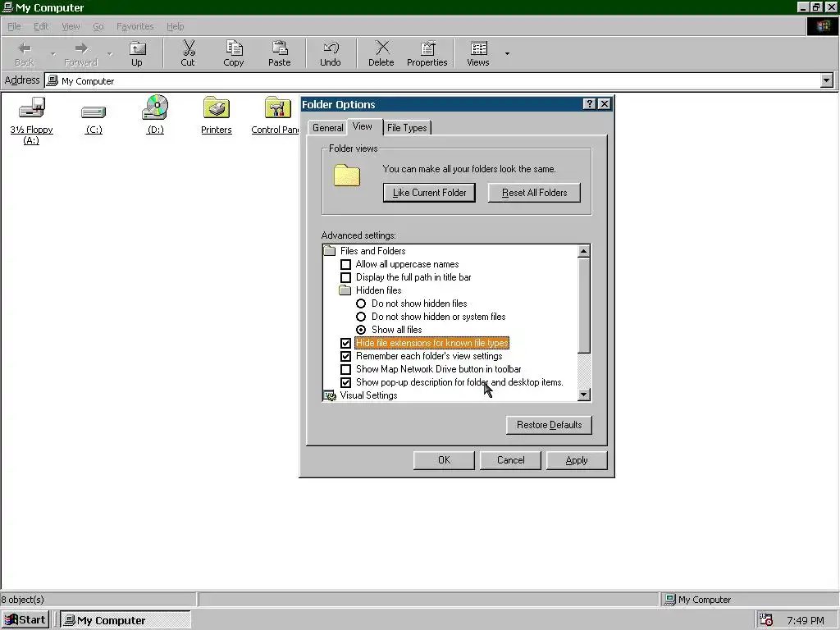840x630 pixels.
Task: Select Do not show hidden or system files
Action: (x=361, y=317)
